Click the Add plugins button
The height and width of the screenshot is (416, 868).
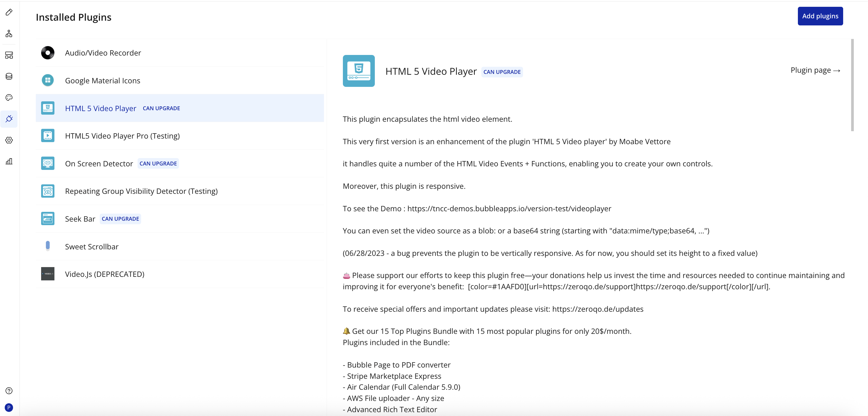[820, 16]
